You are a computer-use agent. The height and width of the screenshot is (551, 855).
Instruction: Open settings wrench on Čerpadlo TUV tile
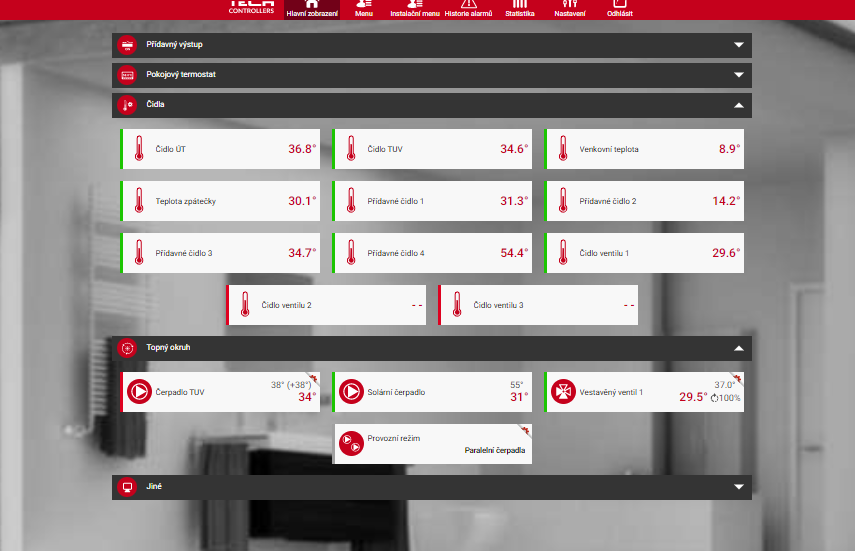pyautogui.click(x=314, y=378)
